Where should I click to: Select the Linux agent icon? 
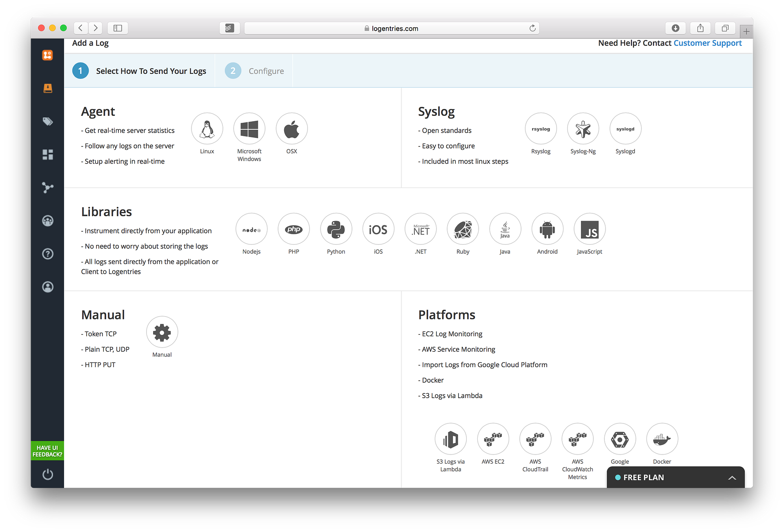click(207, 129)
